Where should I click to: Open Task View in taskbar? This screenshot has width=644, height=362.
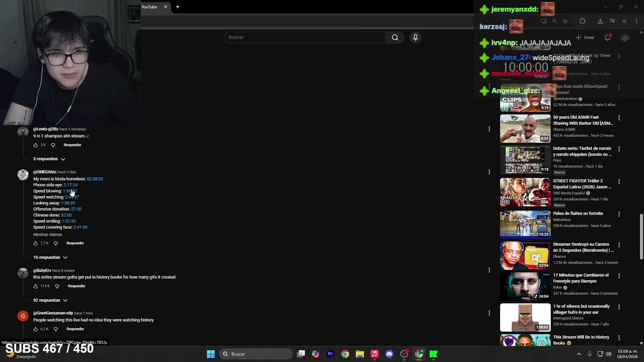301,354
